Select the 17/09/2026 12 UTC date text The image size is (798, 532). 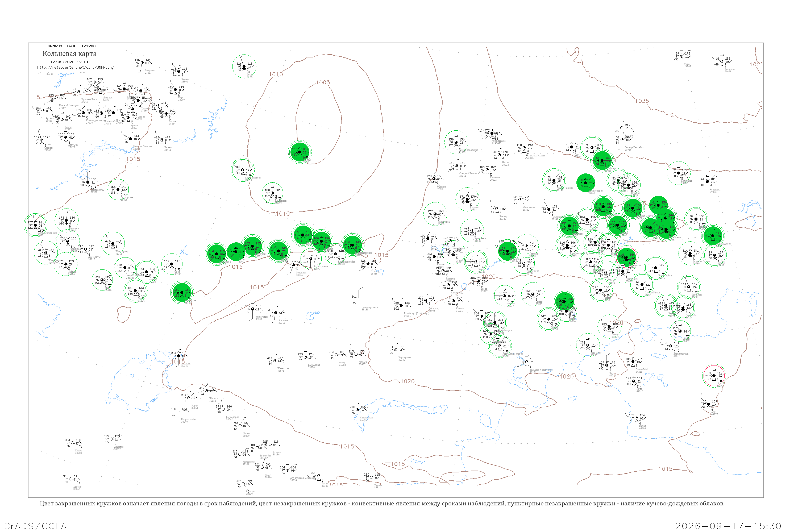pos(70,62)
